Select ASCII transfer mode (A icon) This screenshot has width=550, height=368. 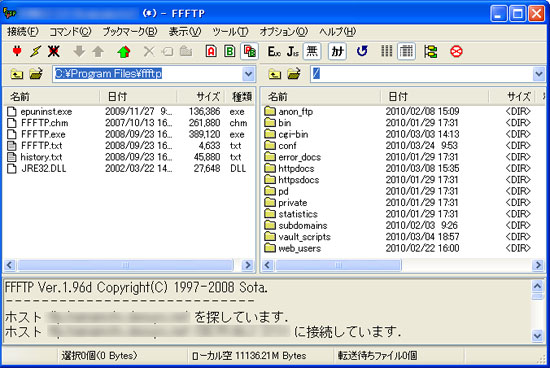pyautogui.click(x=211, y=52)
